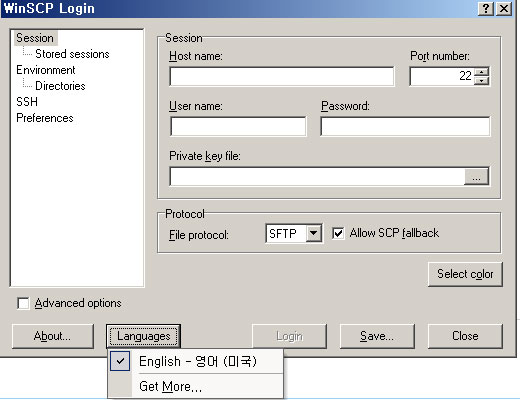The width and height of the screenshot is (520, 400).
Task: Increase port number with up arrow
Action: [x=481, y=72]
